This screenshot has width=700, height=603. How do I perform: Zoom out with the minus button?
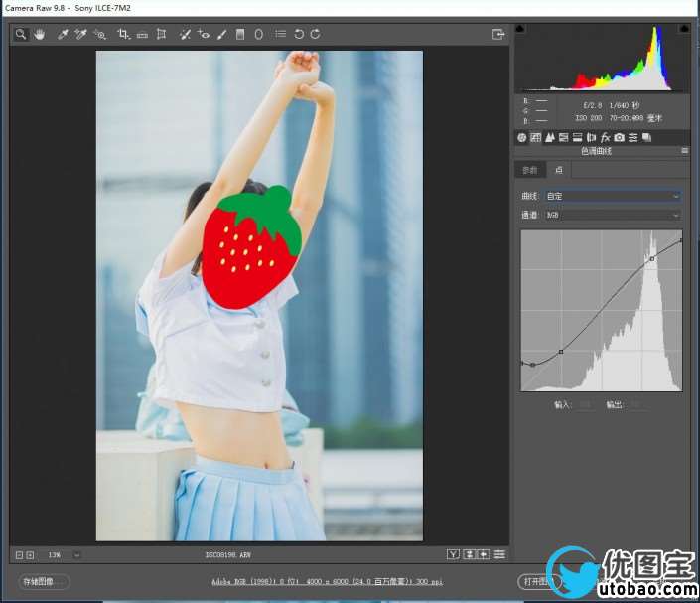point(19,555)
